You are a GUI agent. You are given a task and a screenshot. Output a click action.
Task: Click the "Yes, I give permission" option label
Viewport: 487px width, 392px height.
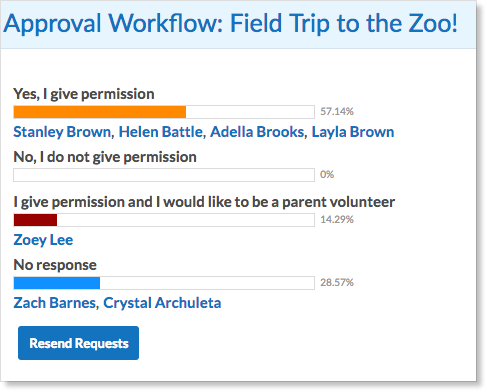[84, 94]
